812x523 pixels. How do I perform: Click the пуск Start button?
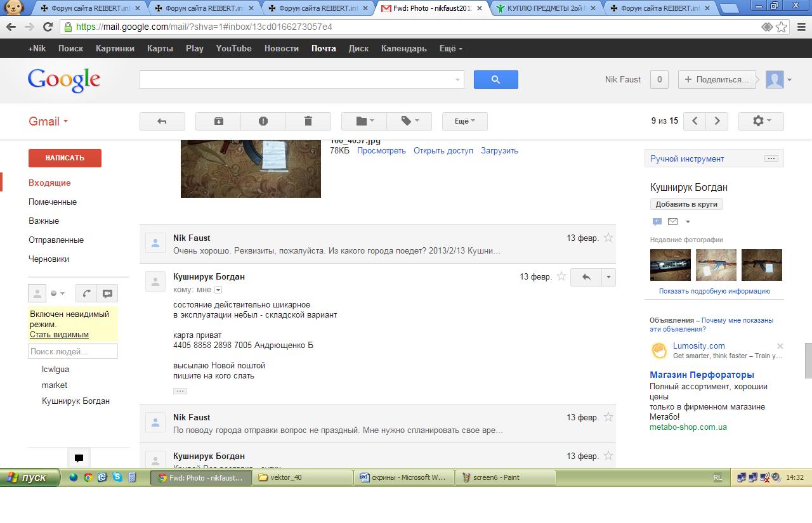(30, 477)
